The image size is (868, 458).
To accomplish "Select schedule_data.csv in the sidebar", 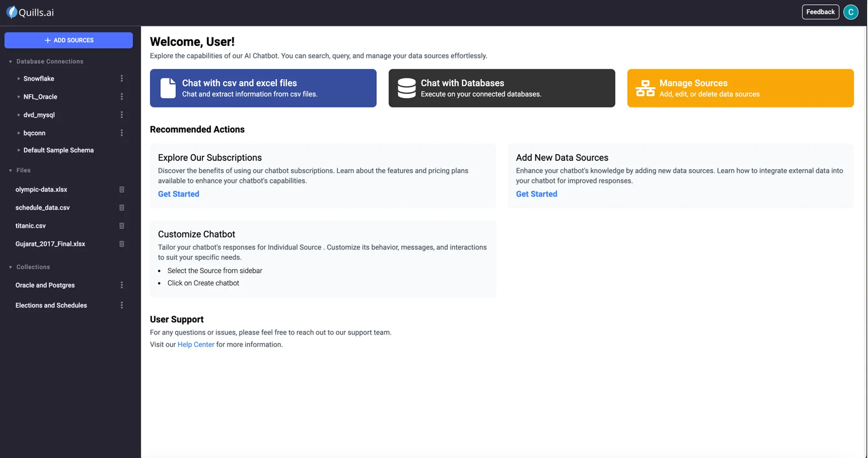I will coord(42,207).
